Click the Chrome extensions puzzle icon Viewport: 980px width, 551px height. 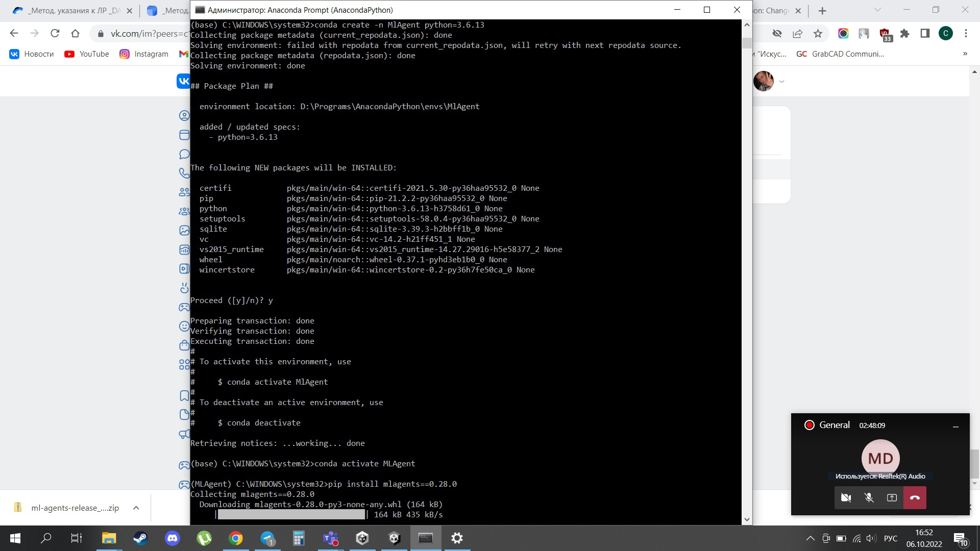coord(904,34)
